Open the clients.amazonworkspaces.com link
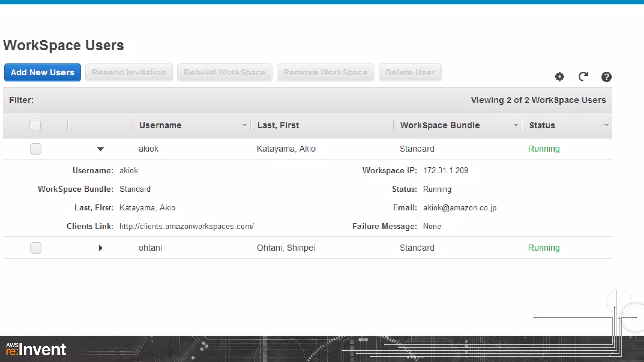 click(x=186, y=226)
